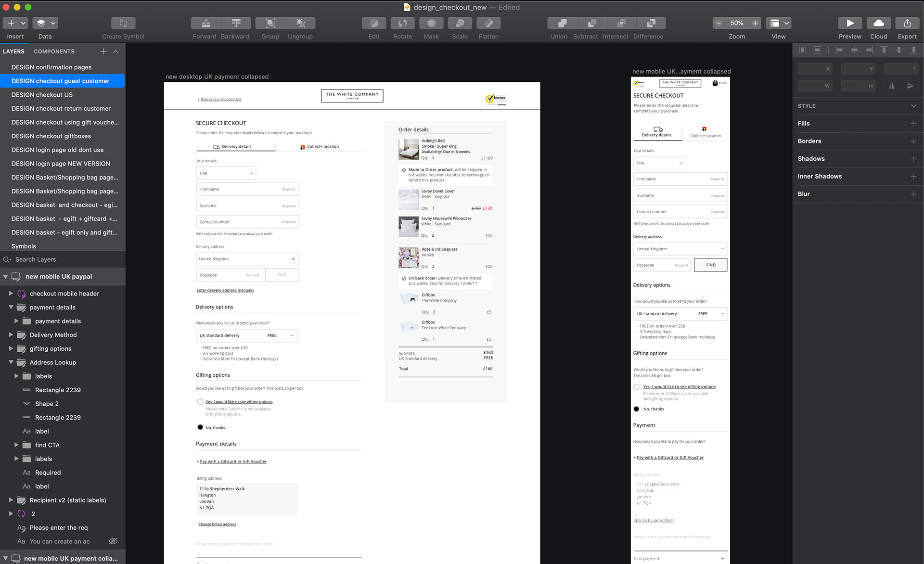Expand 'Recipient v2 (static labels)' group
Viewport: 924px width, 564px height.
[11, 500]
